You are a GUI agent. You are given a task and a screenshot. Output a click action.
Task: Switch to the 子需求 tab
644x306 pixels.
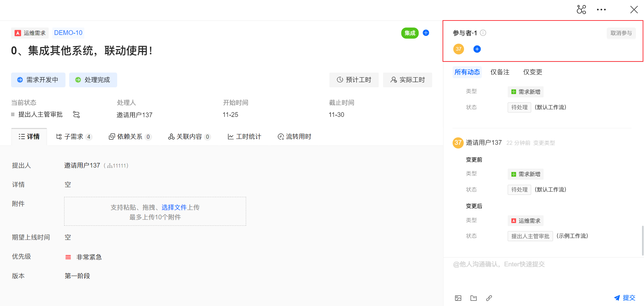pyautogui.click(x=74, y=137)
